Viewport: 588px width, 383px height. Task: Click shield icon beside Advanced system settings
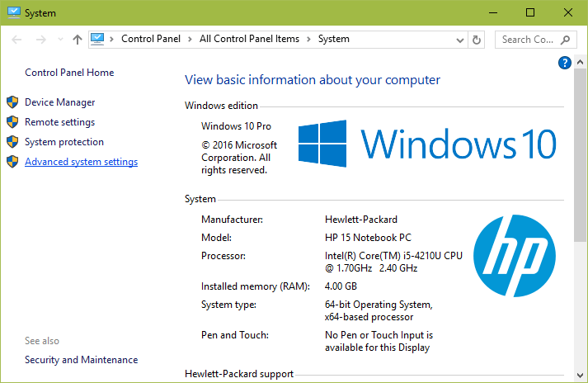coord(12,162)
